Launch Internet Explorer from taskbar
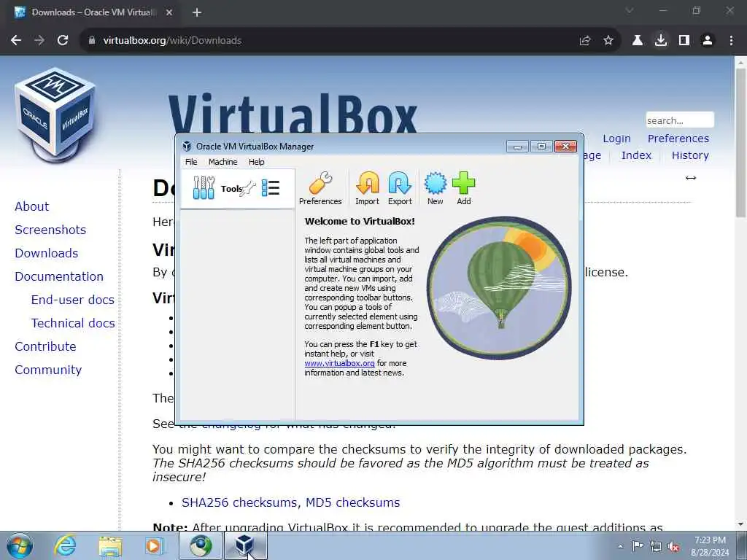Image resolution: width=747 pixels, height=560 pixels. click(65, 546)
